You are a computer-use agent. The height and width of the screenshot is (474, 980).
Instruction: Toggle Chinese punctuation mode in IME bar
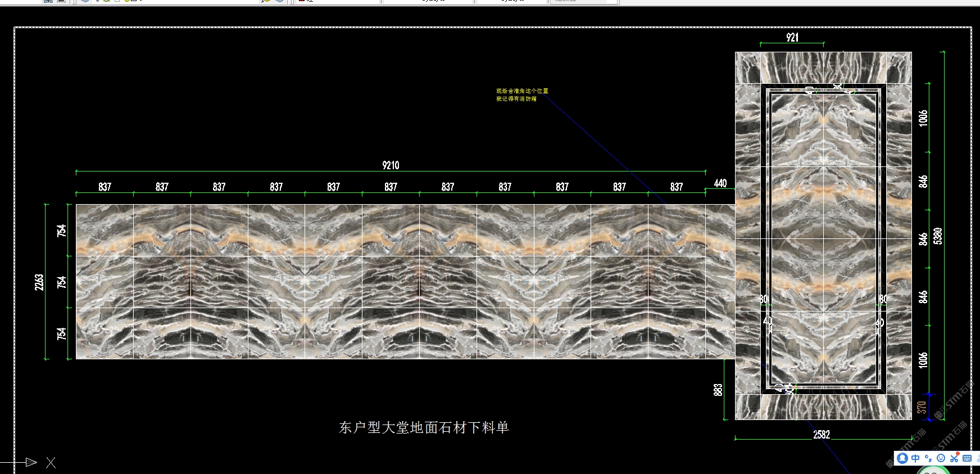click(928, 458)
